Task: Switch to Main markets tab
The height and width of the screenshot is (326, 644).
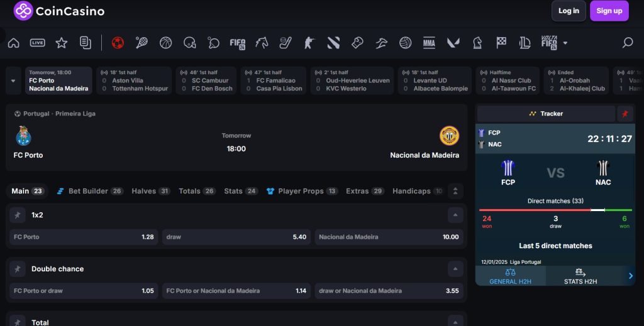Action: [x=28, y=191]
